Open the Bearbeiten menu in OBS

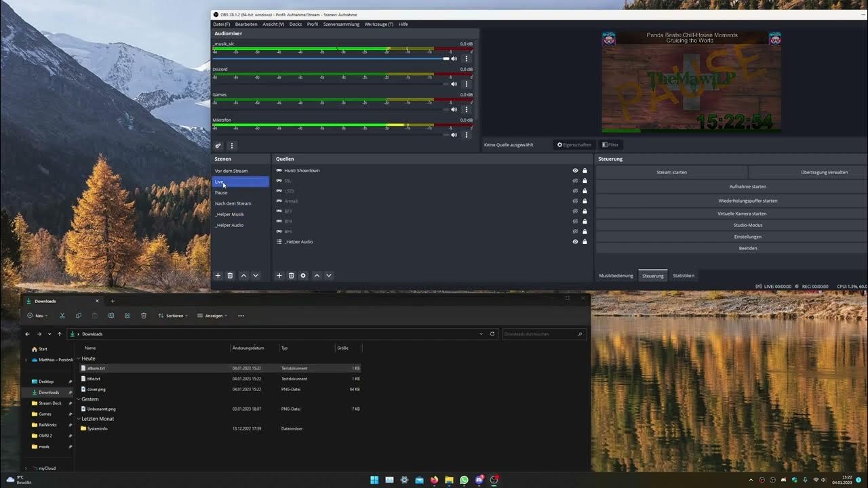[246, 24]
